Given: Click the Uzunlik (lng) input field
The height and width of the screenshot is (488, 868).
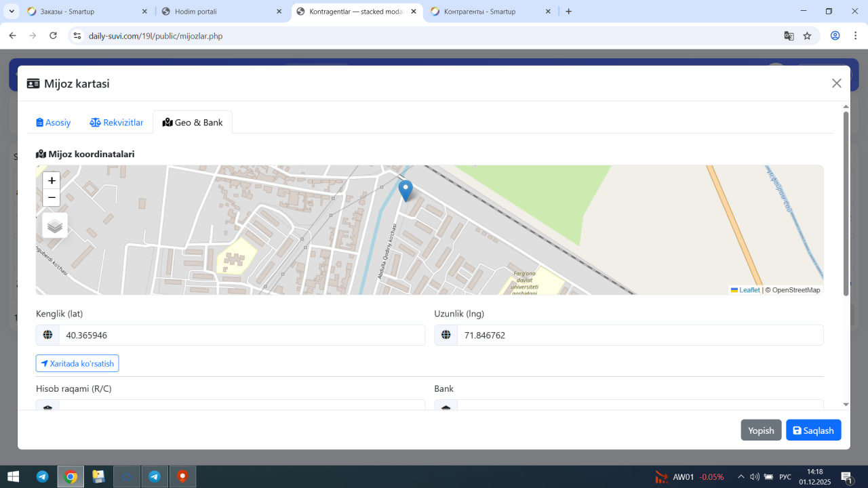Looking at the screenshot, I should [x=640, y=335].
